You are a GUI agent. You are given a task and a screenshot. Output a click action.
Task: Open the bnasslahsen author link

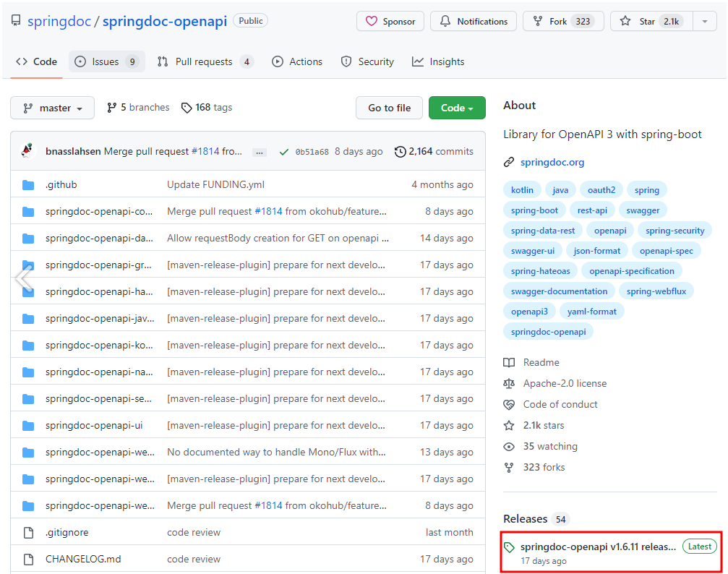tap(73, 151)
